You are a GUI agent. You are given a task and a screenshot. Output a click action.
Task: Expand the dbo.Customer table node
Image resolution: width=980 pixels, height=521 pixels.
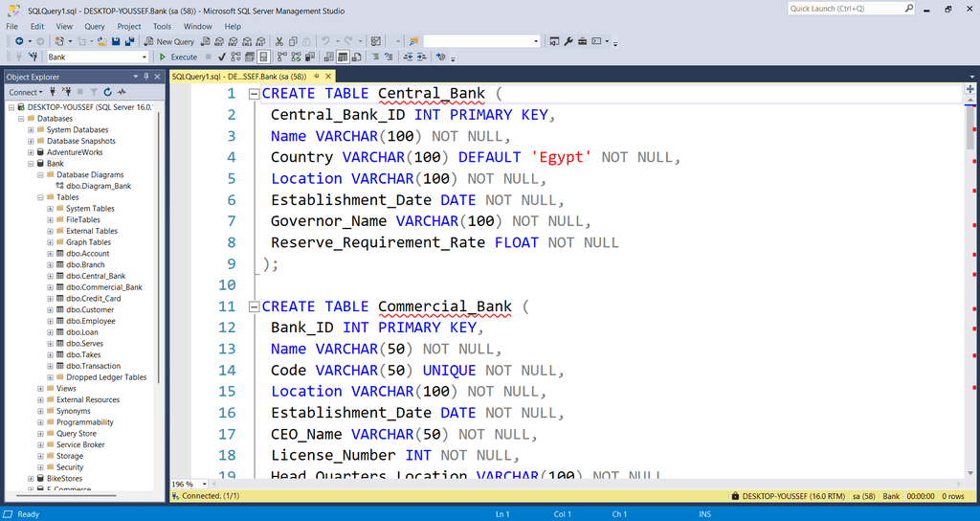50,309
